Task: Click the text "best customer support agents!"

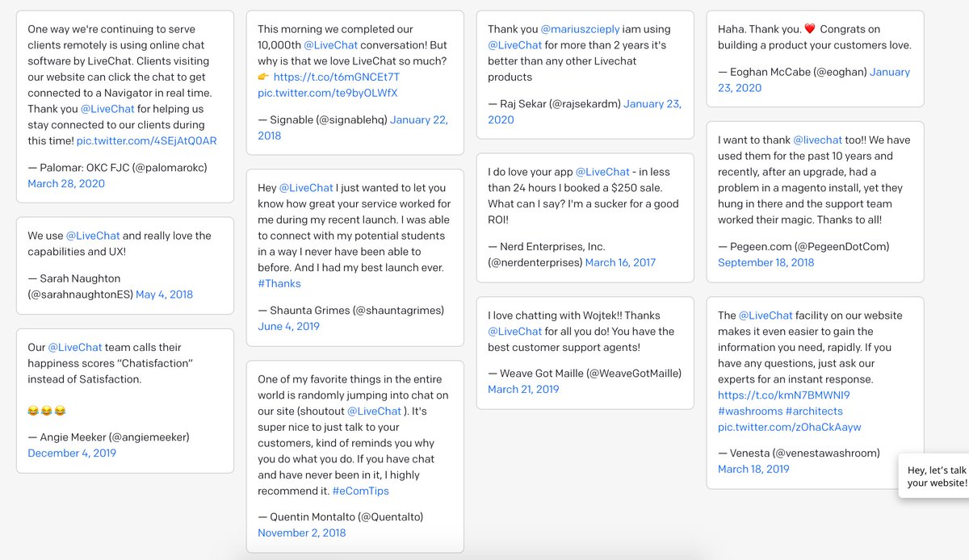Action: [564, 347]
